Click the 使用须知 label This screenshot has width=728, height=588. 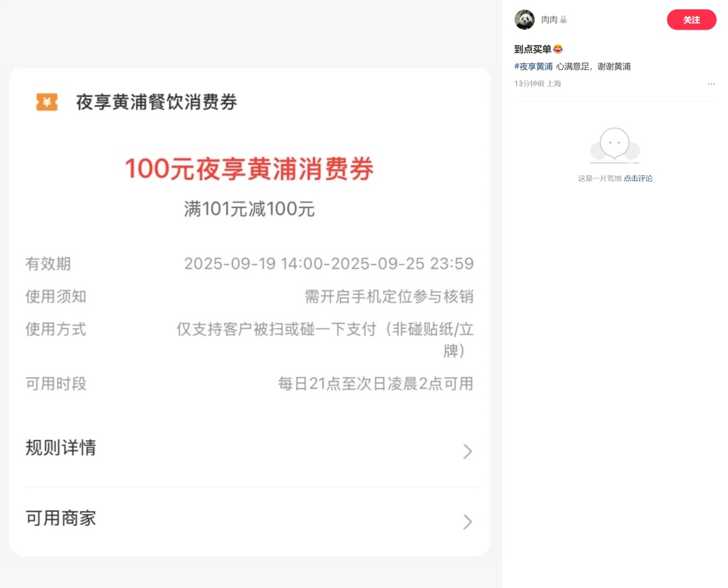tap(56, 296)
